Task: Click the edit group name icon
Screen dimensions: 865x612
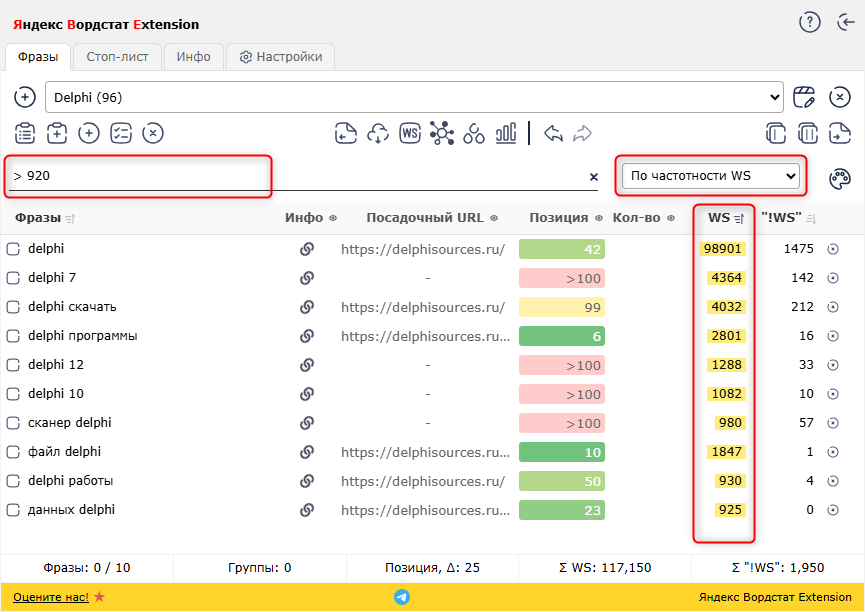Action: pyautogui.click(x=804, y=97)
